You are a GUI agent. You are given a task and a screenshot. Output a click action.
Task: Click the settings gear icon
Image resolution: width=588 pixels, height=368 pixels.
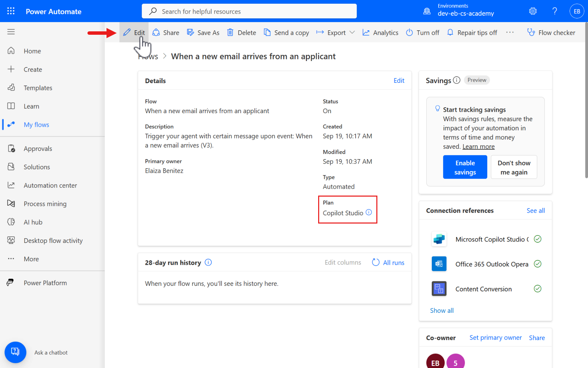pyautogui.click(x=533, y=11)
